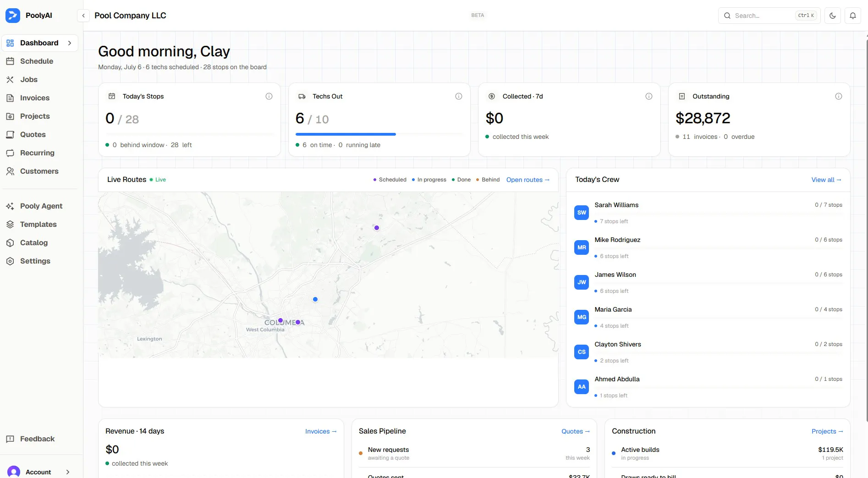Click the green Live status indicator
Viewport: 868px width, 478px height.
point(158,180)
